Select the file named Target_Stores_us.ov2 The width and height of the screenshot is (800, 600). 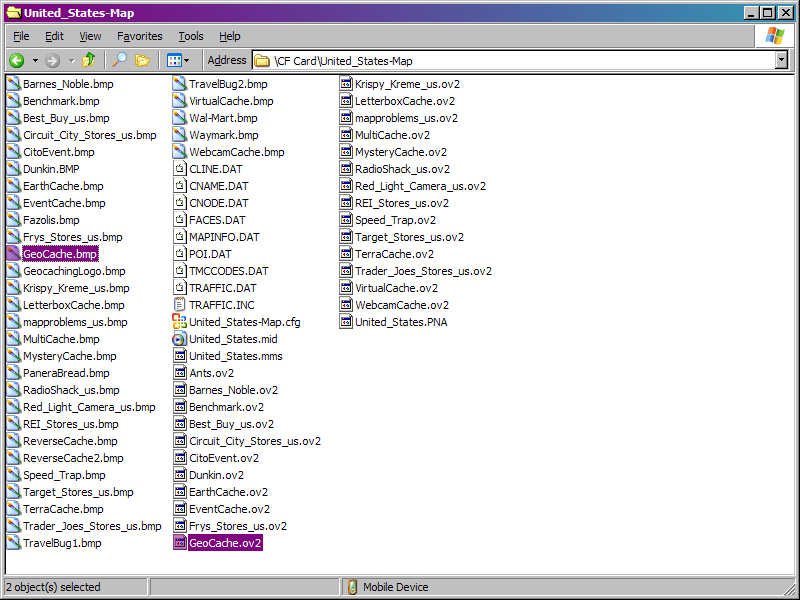click(x=410, y=237)
